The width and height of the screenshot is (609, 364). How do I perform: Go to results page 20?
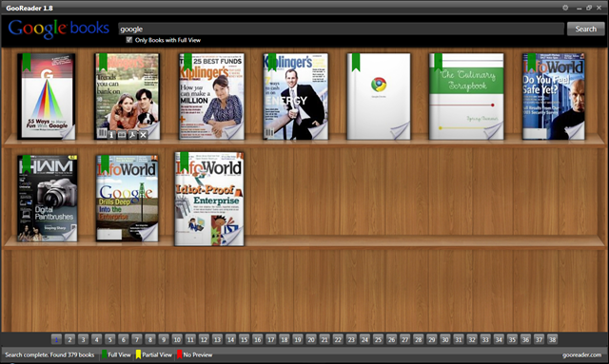[x=311, y=339]
